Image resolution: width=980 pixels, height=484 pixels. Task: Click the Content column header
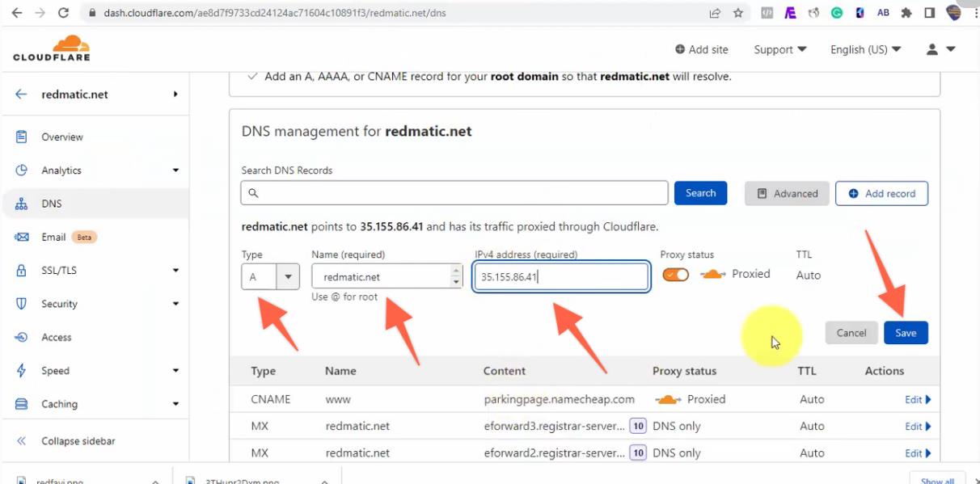click(x=505, y=371)
